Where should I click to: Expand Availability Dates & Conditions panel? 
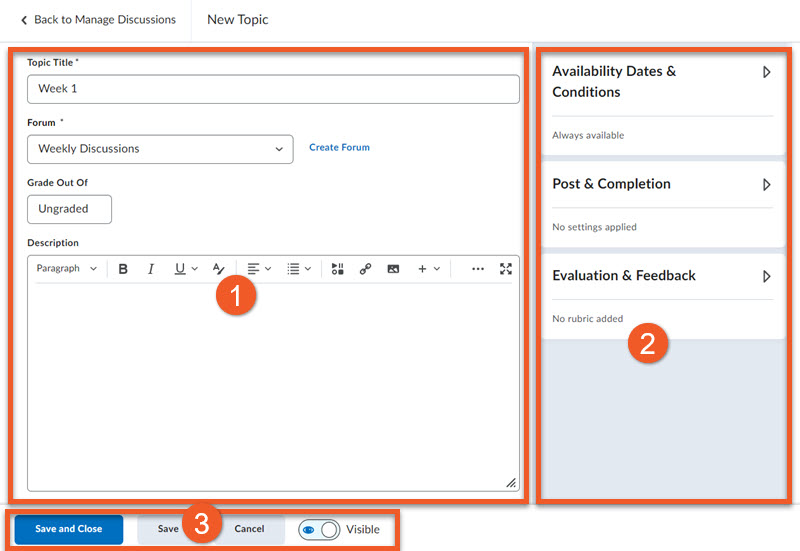(766, 72)
